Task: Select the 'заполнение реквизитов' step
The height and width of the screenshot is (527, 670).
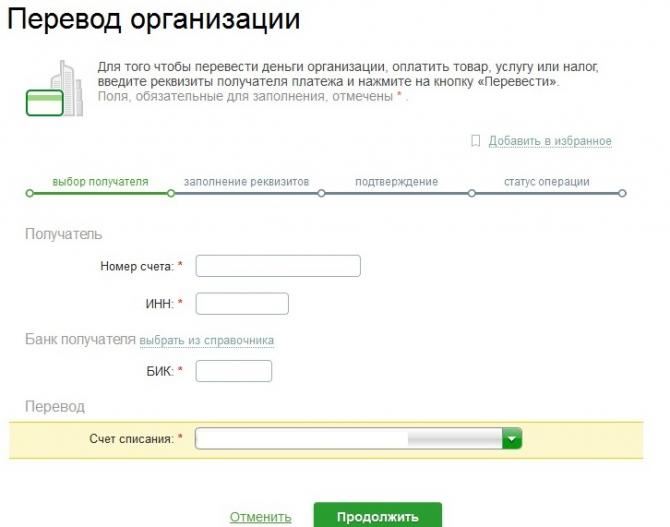Action: (246, 182)
